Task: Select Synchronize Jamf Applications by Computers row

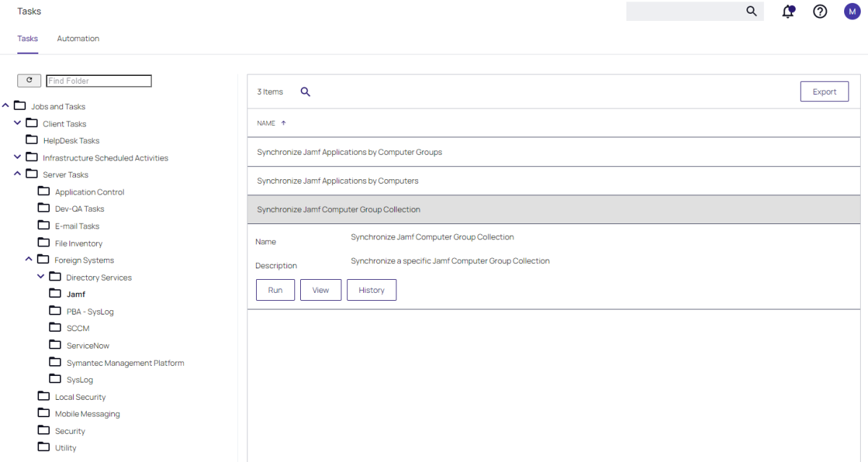Action: 338,181
